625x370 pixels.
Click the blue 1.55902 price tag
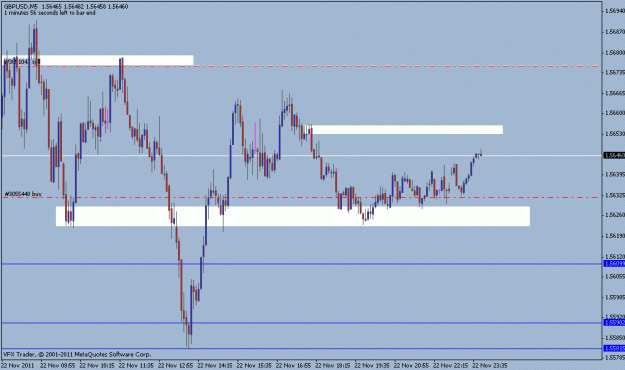[614, 323]
